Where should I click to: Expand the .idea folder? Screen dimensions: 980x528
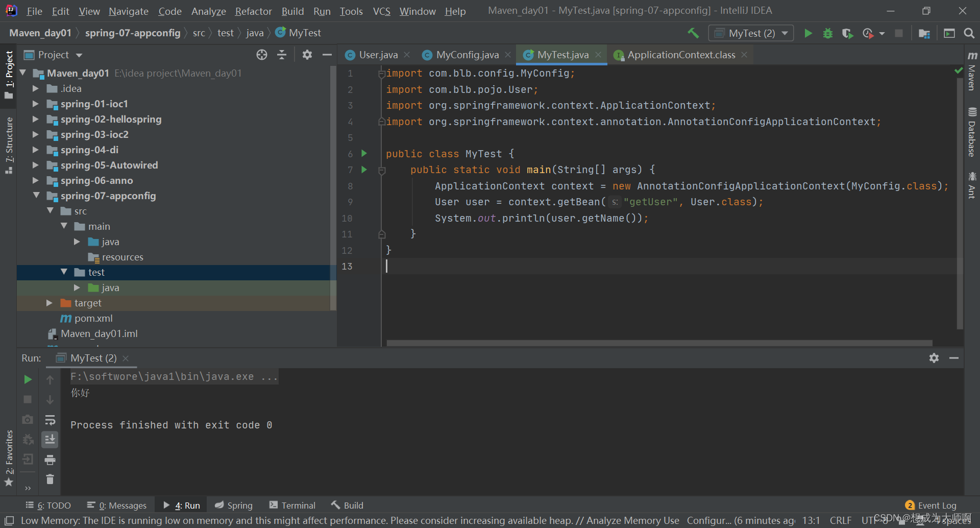35,88
